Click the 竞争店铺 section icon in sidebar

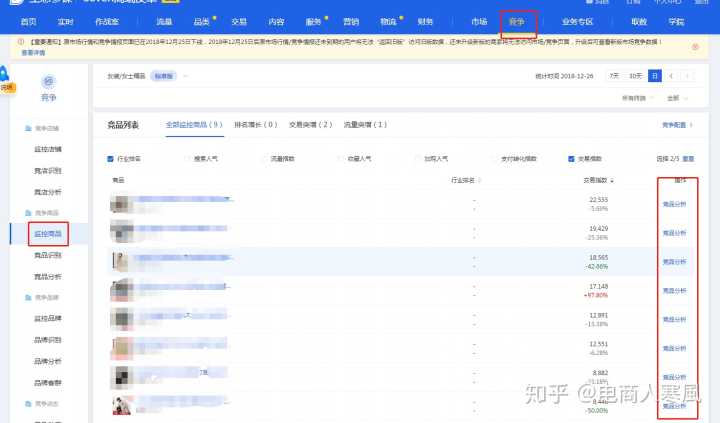27,129
